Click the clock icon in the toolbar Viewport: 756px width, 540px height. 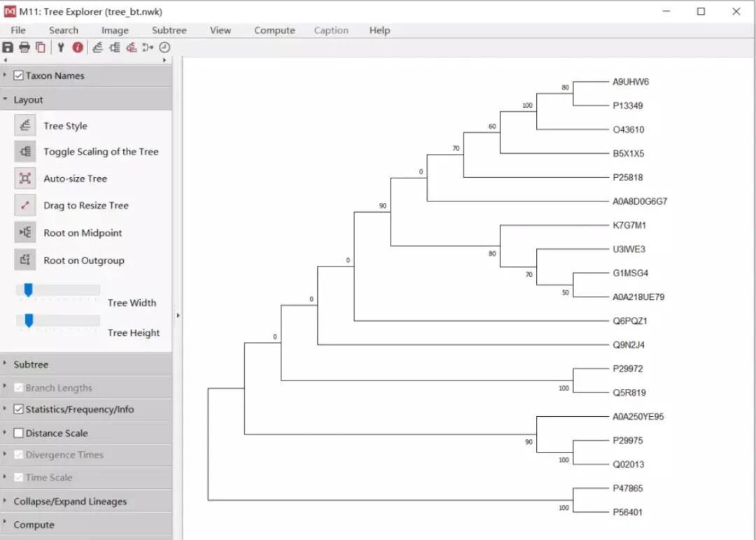coord(164,47)
